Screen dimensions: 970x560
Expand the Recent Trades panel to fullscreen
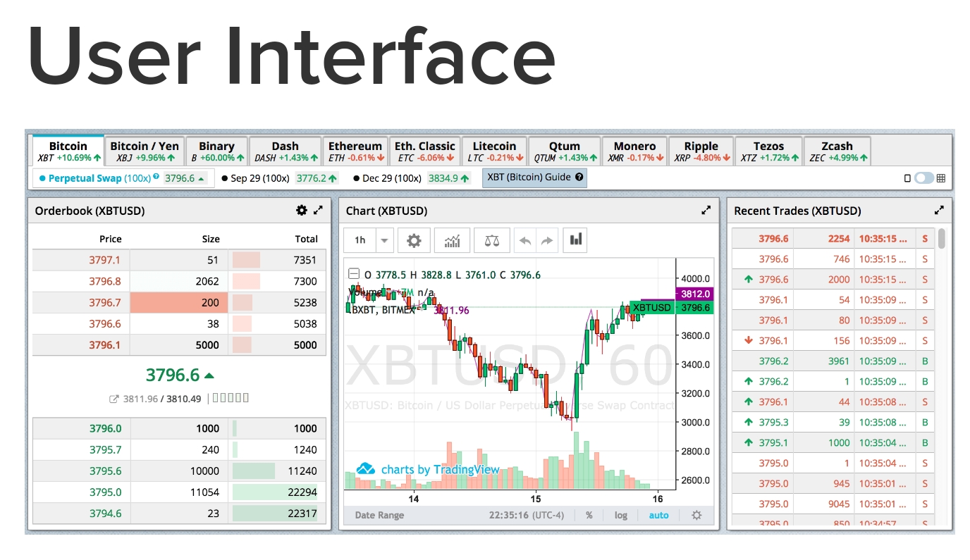coord(939,210)
